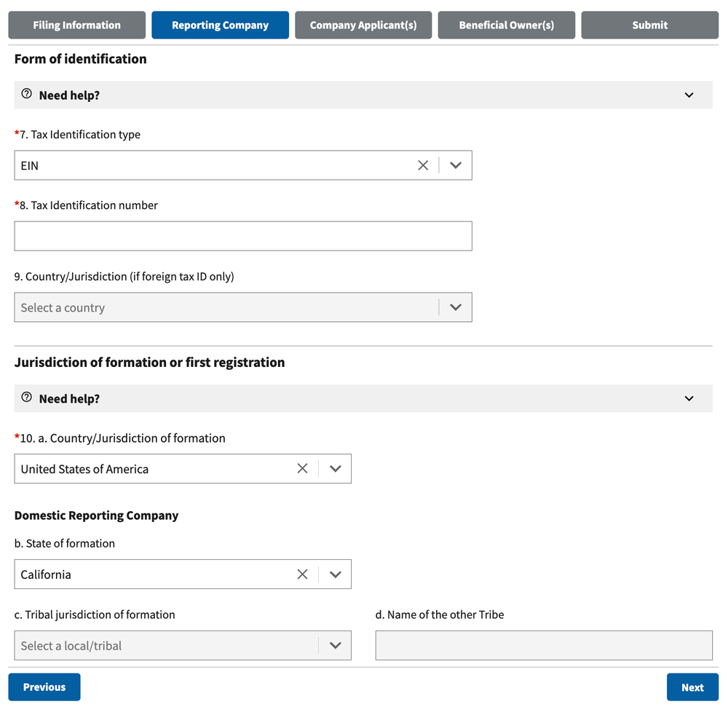This screenshot has width=728, height=707.
Task: Click the Name of the other Tribe field
Action: (x=543, y=645)
